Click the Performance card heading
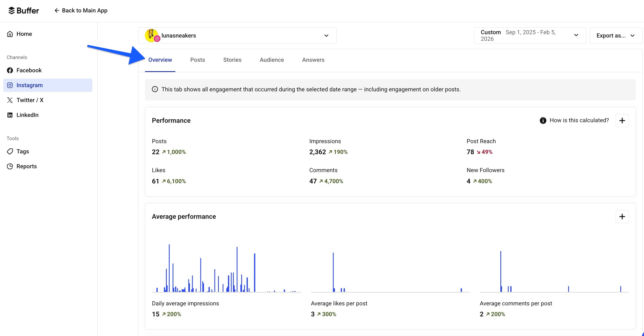644x336 pixels. pyautogui.click(x=171, y=121)
